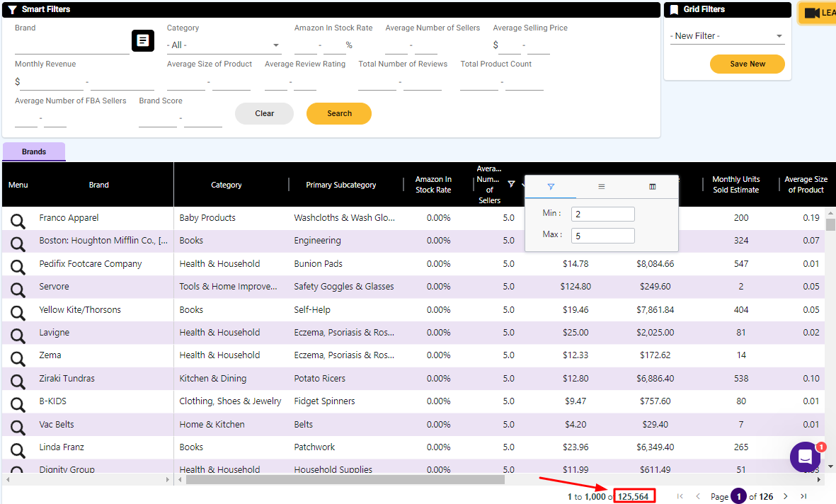The width and height of the screenshot is (836, 504).
Task: Expand the Category dropdown
Action: (x=224, y=45)
